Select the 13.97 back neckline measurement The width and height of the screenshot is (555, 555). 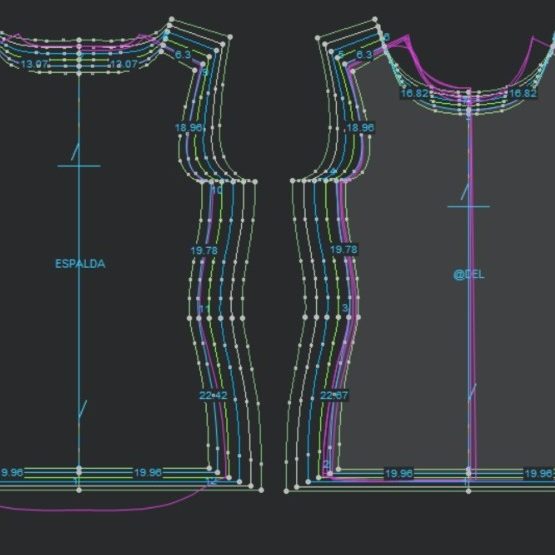[x=34, y=64]
